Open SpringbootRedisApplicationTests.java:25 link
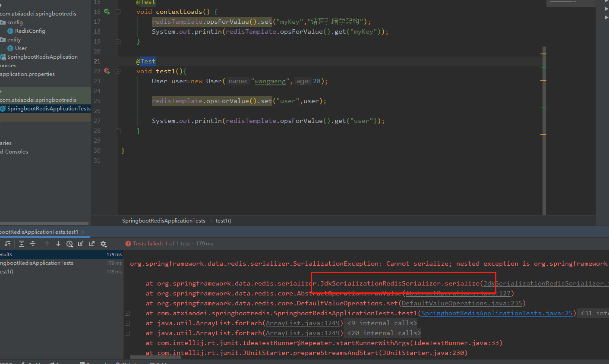The image size is (609, 364). tap(497, 313)
